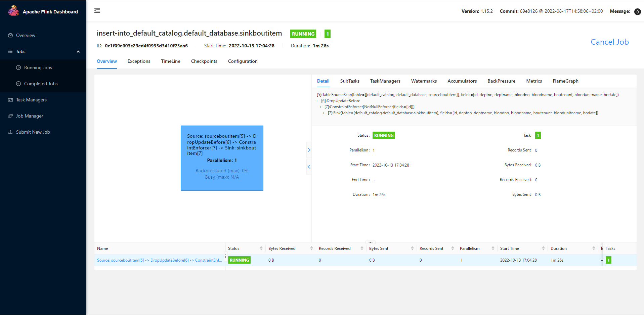Click the Tasks column header
644x315 pixels.
610,249
